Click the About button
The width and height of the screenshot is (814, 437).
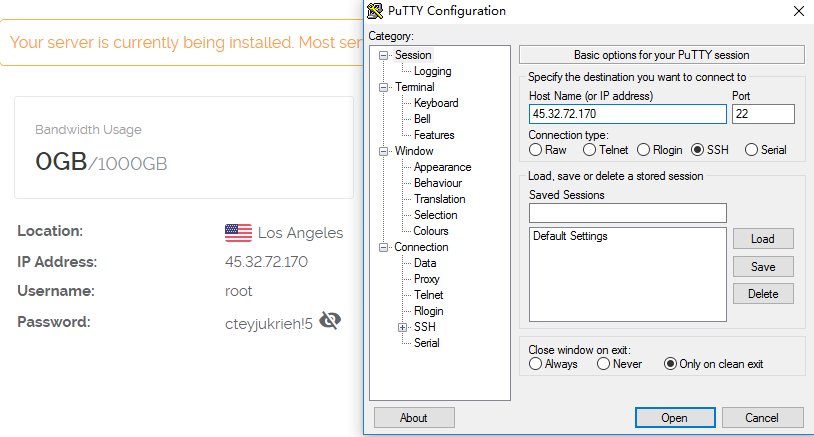point(413,418)
